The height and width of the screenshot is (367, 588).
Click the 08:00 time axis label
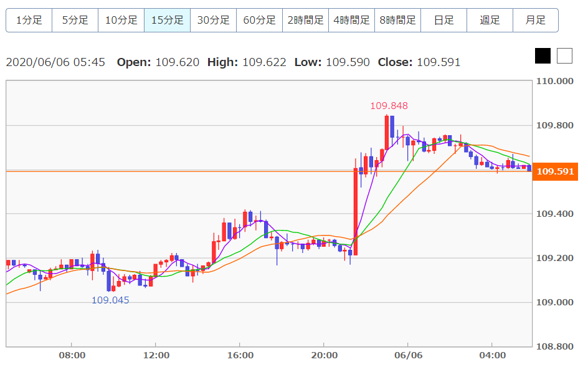72,355
